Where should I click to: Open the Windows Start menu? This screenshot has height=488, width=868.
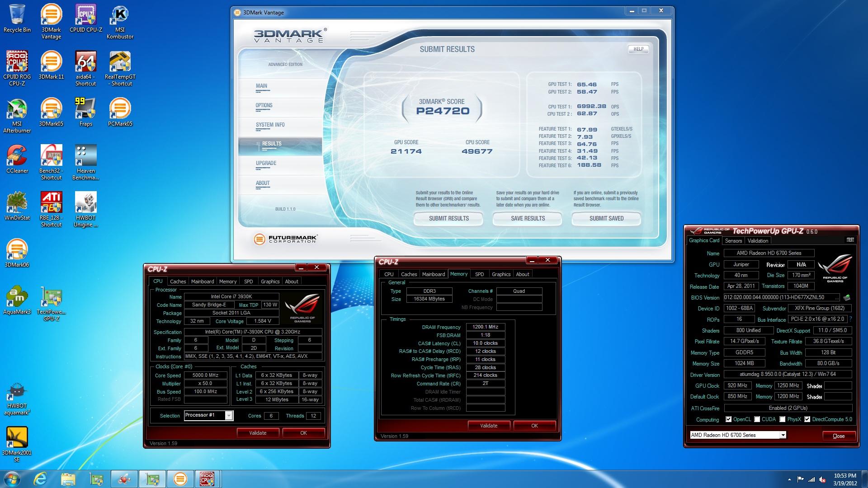coord(12,479)
